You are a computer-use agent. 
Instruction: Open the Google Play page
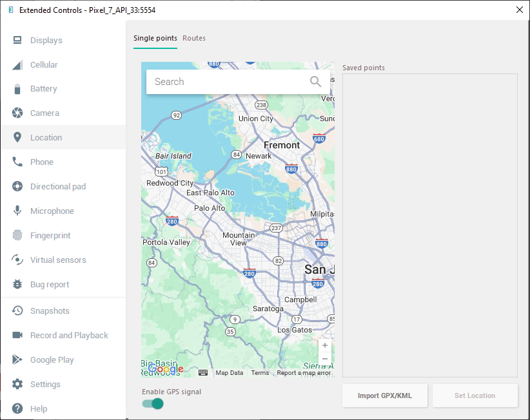[63, 359]
